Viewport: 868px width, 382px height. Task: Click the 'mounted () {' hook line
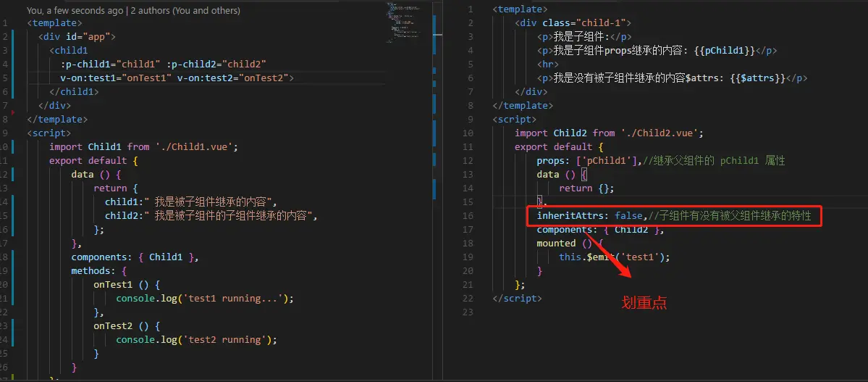pos(570,244)
